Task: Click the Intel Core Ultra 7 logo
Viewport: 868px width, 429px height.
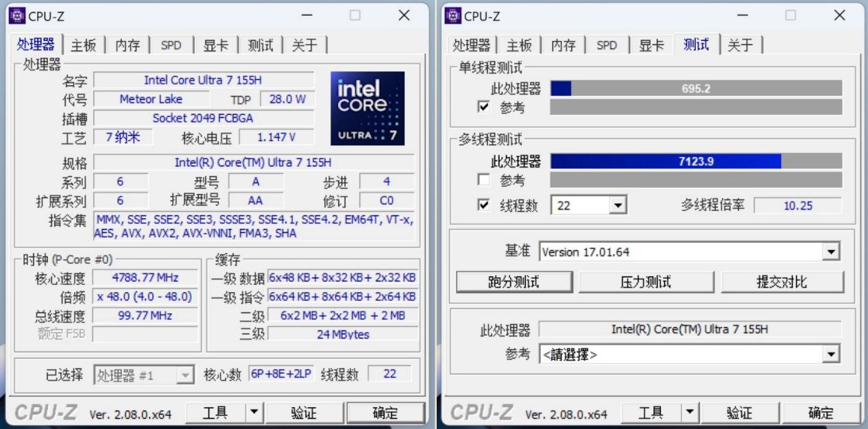Action: click(x=367, y=108)
